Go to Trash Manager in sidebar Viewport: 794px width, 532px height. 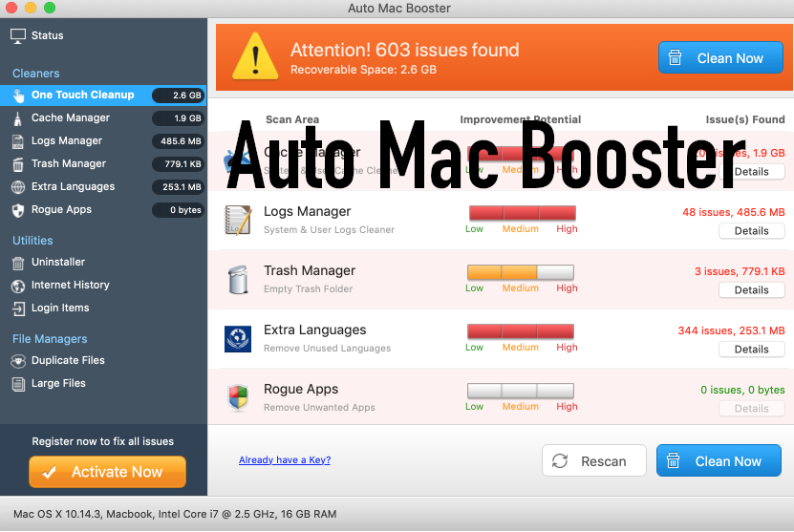103,164
